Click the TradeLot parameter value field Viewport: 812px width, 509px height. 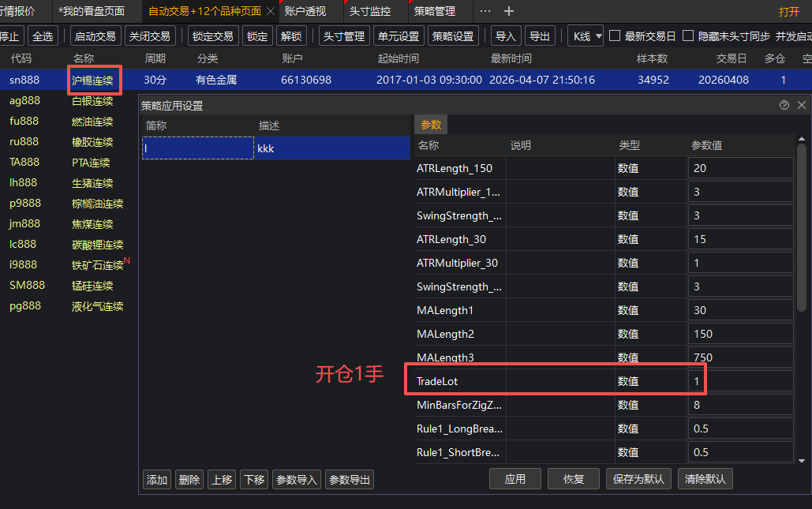tap(740, 381)
